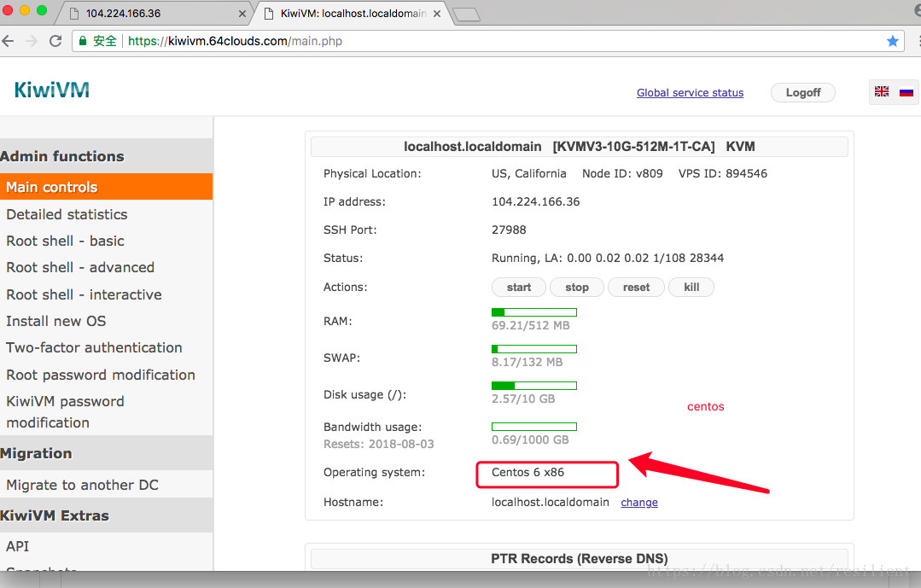Select the KiwiVM: localhost.localdomain browser tab
This screenshot has width=921, height=588.
[352, 14]
